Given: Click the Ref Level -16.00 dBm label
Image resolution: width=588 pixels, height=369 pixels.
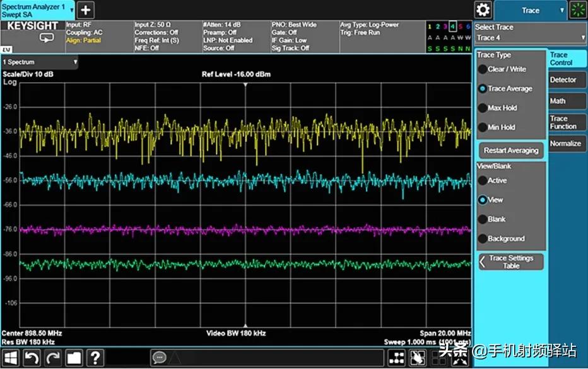Looking at the screenshot, I should tap(236, 74).
